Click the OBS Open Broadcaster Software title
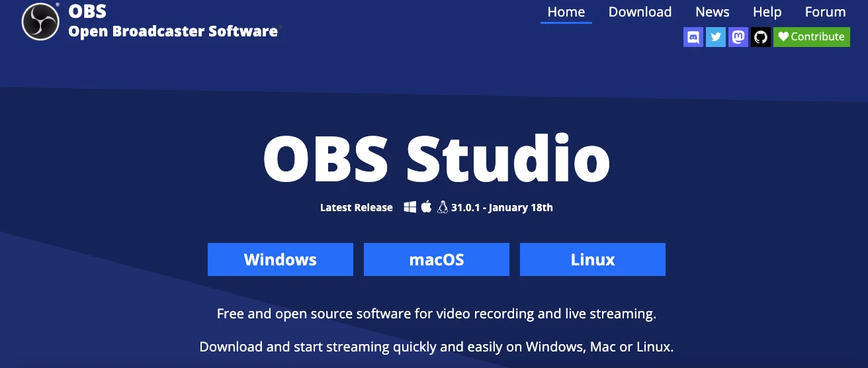 pyautogui.click(x=173, y=21)
